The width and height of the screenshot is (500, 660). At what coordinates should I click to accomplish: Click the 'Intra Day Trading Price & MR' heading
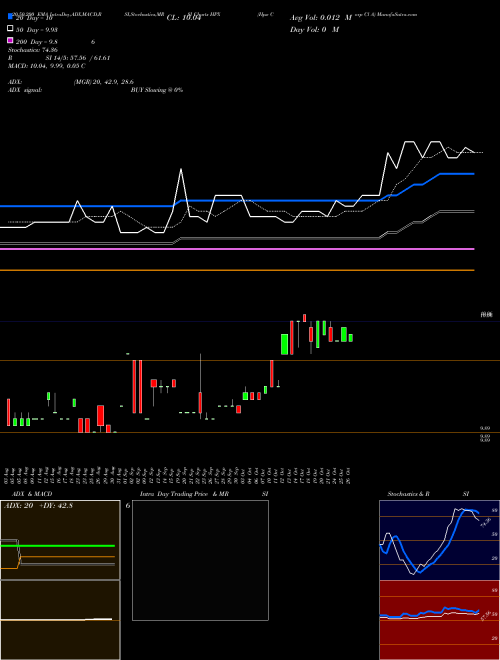184,494
